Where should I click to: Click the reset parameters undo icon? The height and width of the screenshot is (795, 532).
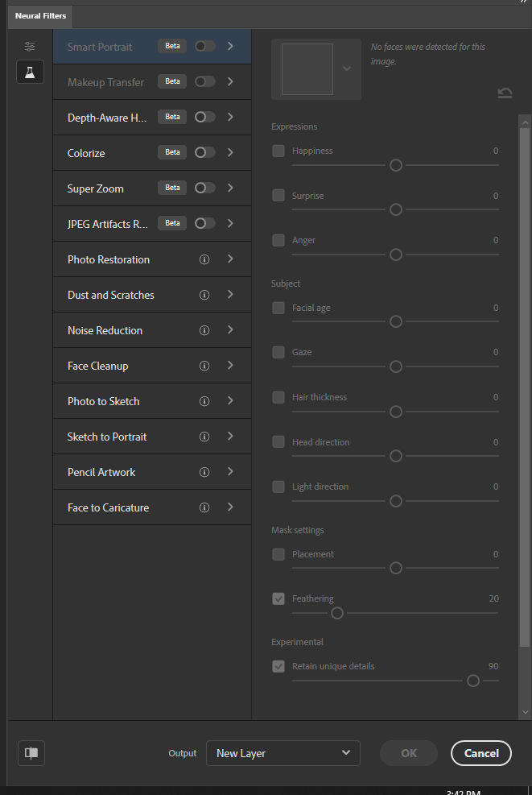coord(505,93)
